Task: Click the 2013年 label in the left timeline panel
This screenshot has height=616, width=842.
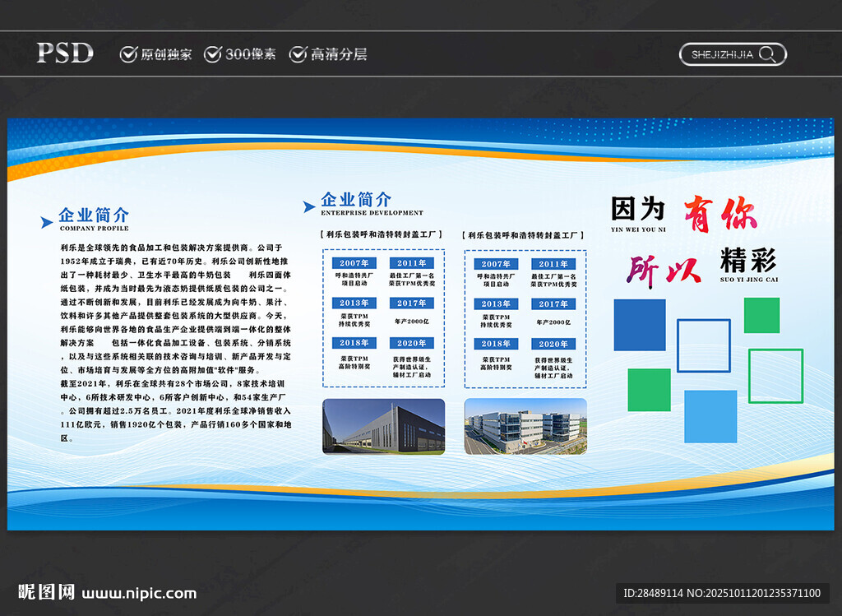Action: (x=354, y=303)
